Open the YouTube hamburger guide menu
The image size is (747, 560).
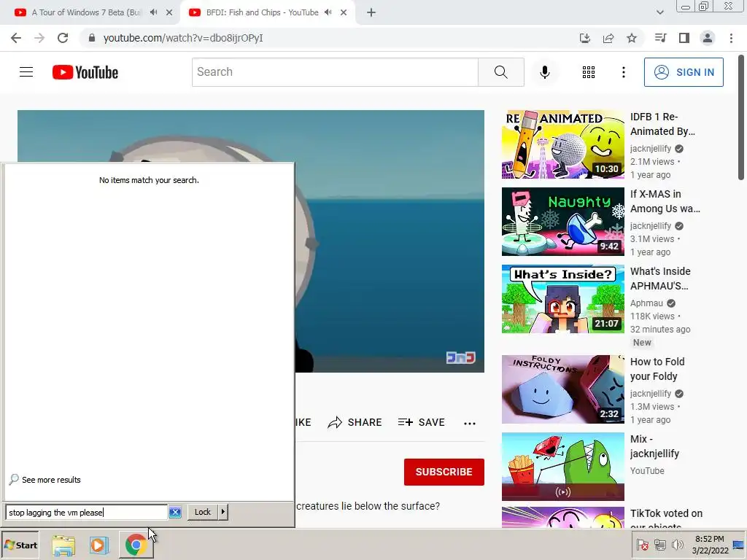pos(26,72)
